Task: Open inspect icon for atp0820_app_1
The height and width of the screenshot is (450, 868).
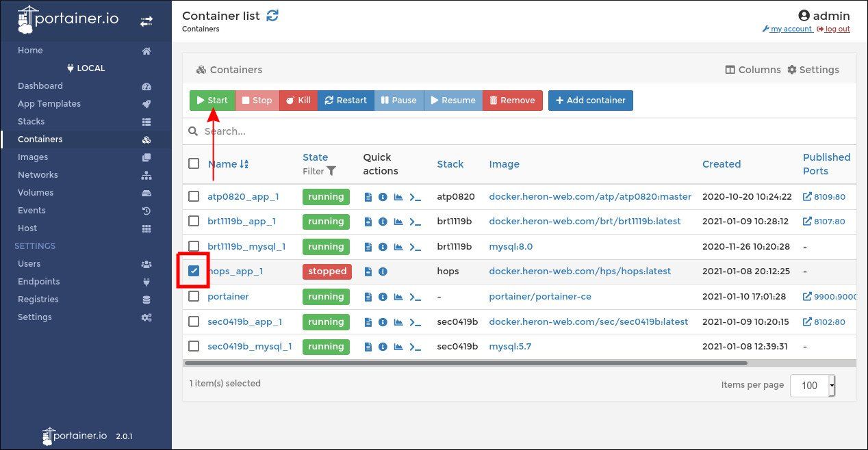Action: (x=383, y=197)
